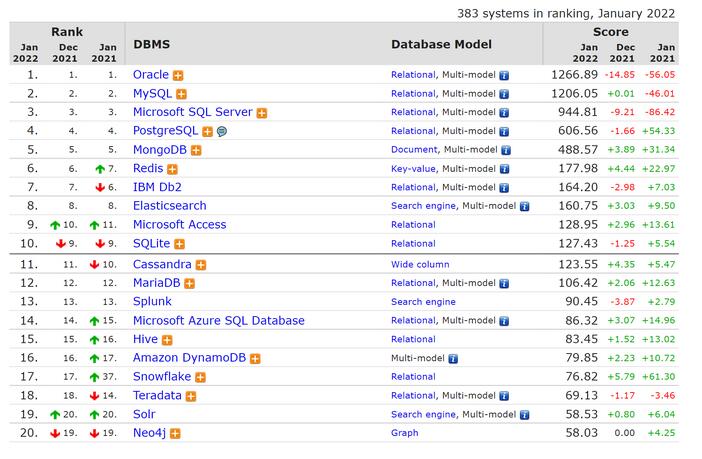Open the Cassandra link
The width and height of the screenshot is (702, 459).
162,264
